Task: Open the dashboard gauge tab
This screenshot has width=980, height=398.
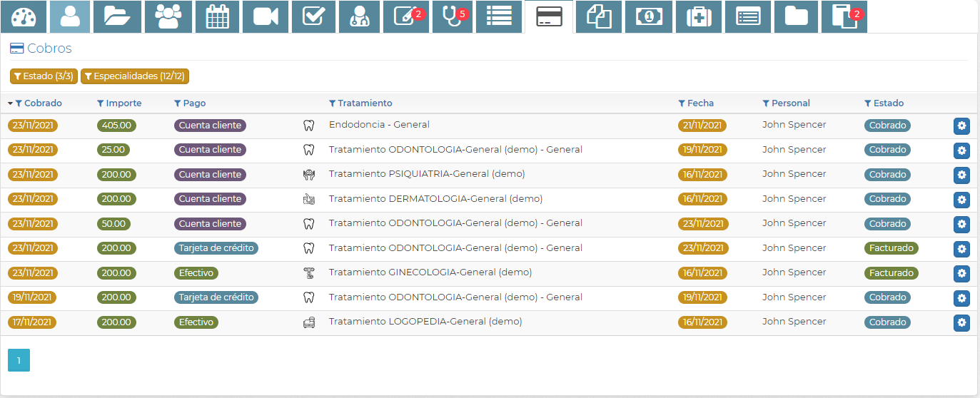Action: 24,17
